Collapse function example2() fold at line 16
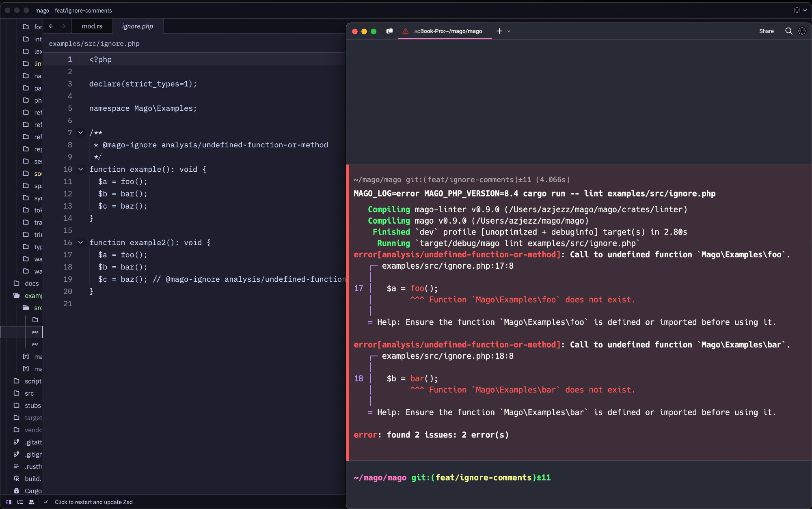Image resolution: width=812 pixels, height=509 pixels. (x=81, y=242)
